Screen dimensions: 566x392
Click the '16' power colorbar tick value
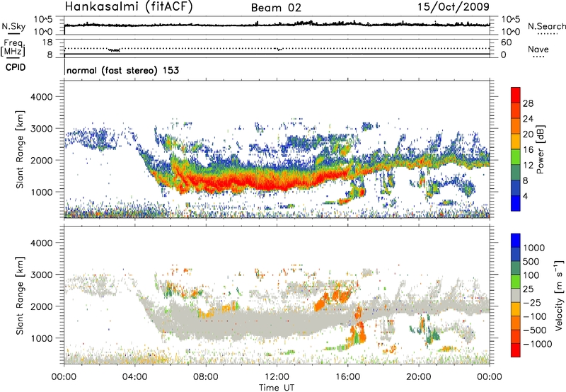point(528,149)
